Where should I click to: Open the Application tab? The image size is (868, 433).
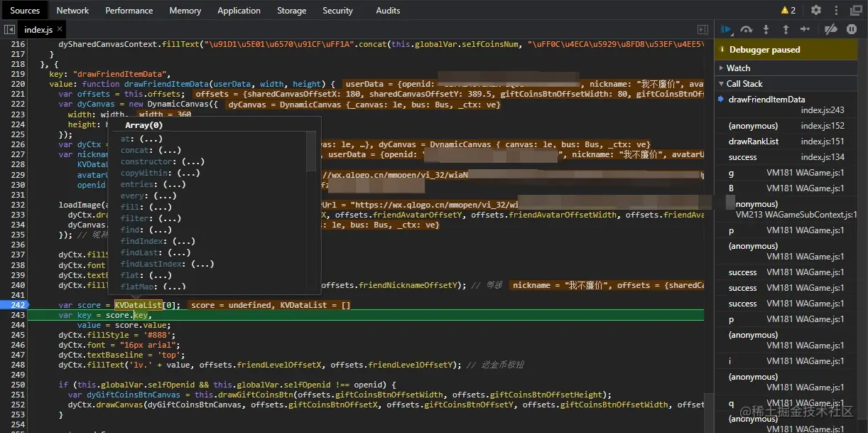pos(239,10)
